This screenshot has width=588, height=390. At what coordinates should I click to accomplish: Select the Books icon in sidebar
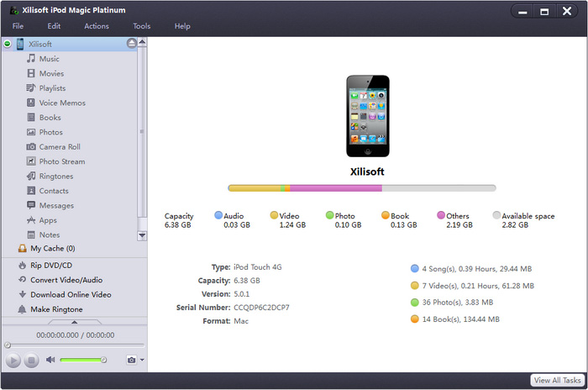31,117
